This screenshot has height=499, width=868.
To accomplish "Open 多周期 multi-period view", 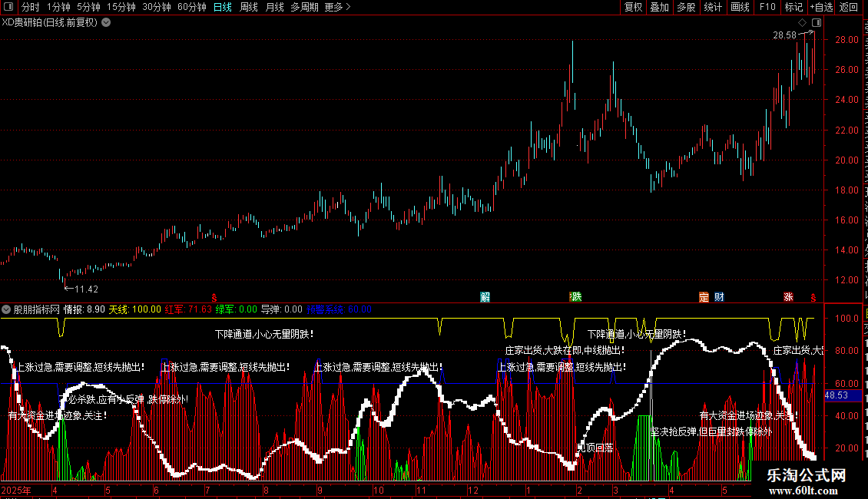I will 304,7.
